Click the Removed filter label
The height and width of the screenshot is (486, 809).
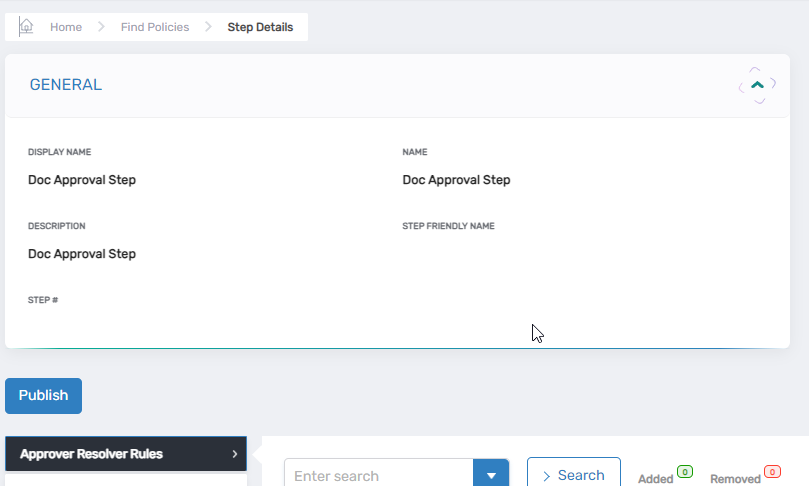point(735,479)
